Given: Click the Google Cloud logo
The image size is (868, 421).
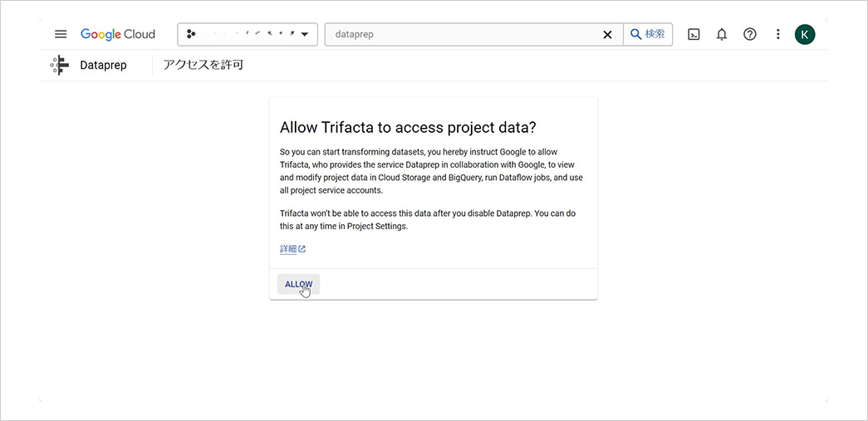Looking at the screenshot, I should [x=118, y=34].
